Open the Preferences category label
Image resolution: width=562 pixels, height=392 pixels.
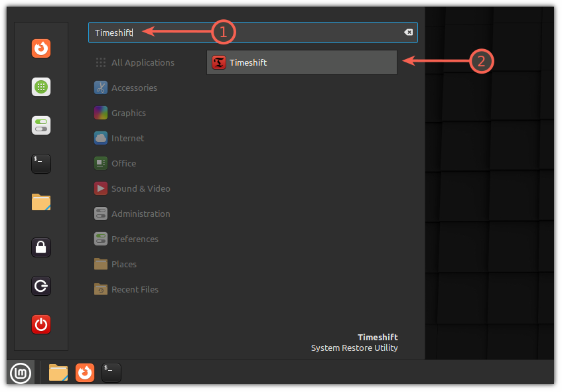pos(135,239)
